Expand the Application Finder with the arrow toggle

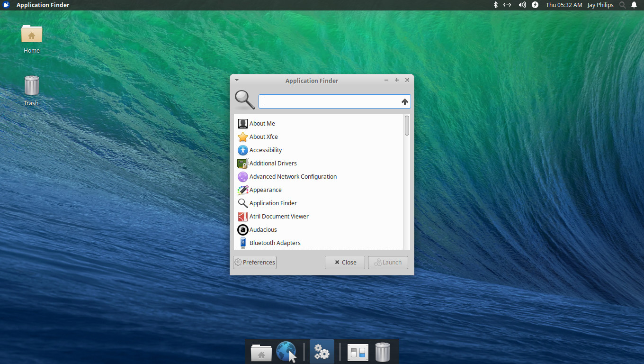[404, 101]
